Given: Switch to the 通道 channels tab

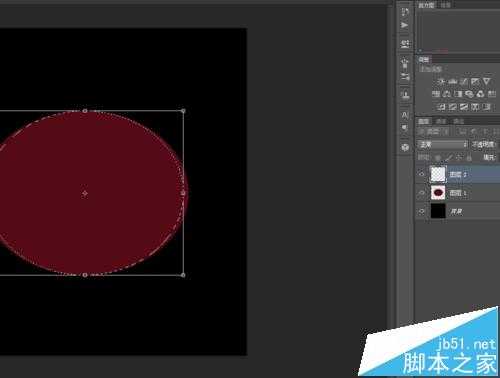Looking at the screenshot, I should click(x=441, y=121).
